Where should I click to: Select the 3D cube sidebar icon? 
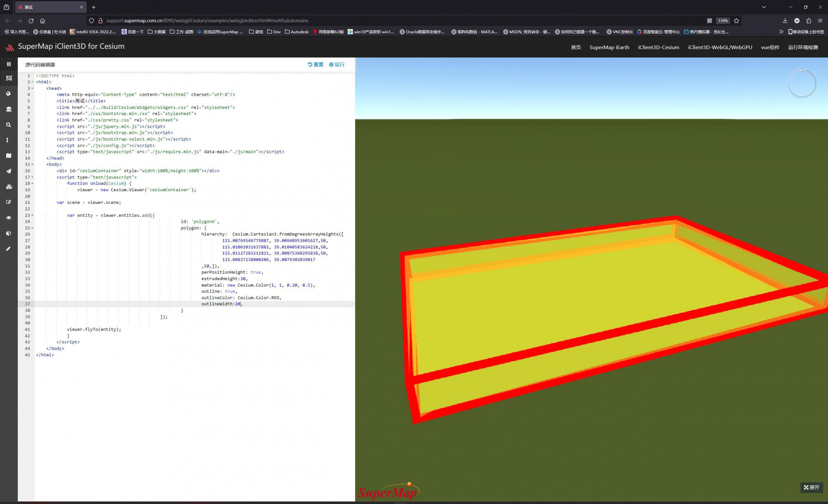click(8, 233)
